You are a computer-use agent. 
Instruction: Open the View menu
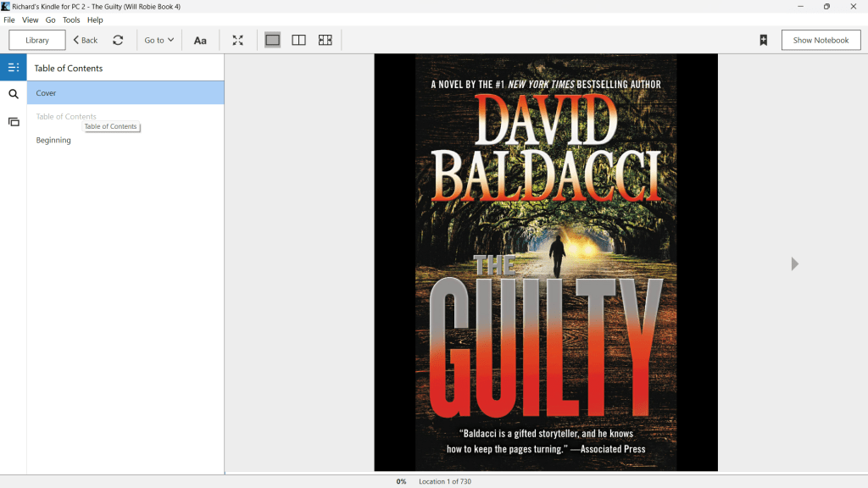[30, 19]
